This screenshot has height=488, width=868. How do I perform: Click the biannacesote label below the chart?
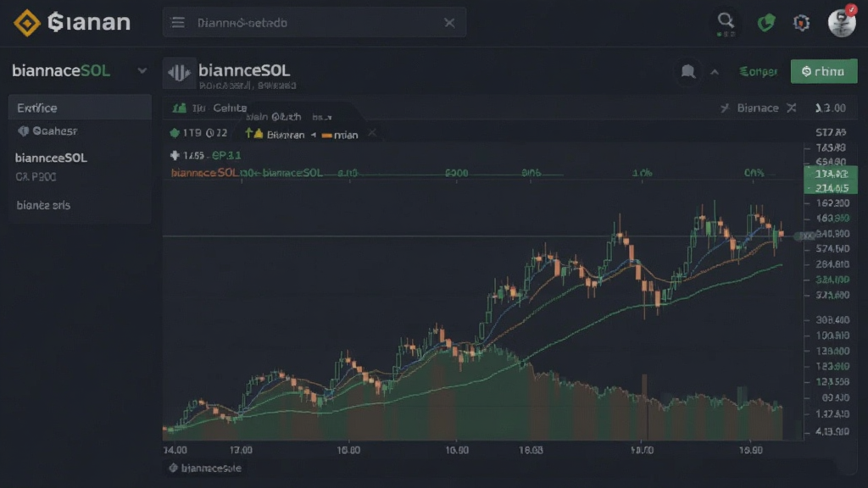[x=211, y=468]
